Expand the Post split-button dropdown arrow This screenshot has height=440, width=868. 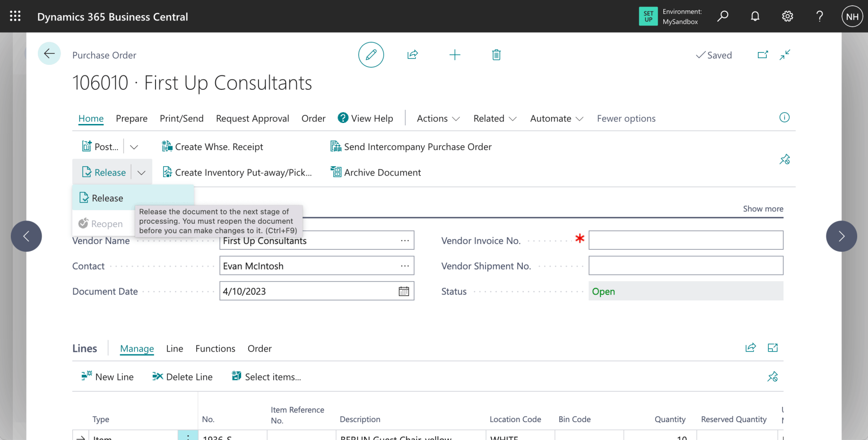[134, 147]
